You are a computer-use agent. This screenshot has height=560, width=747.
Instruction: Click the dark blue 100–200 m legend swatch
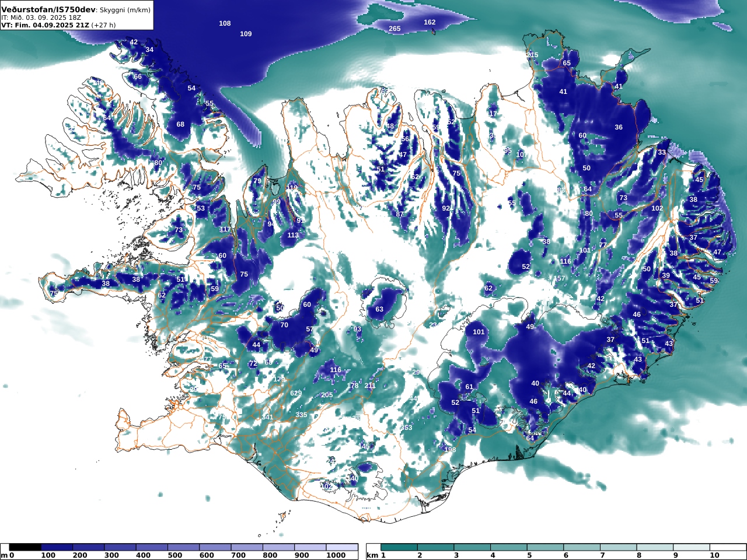[57, 547]
